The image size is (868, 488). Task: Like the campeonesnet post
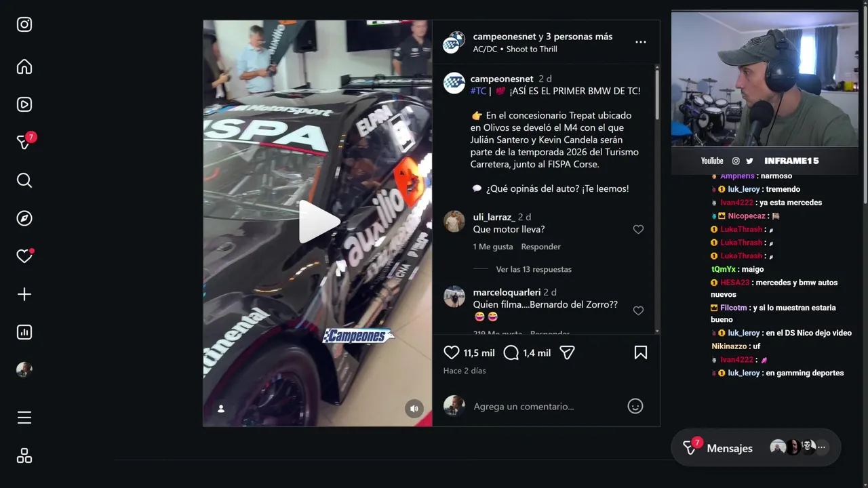pyautogui.click(x=452, y=352)
